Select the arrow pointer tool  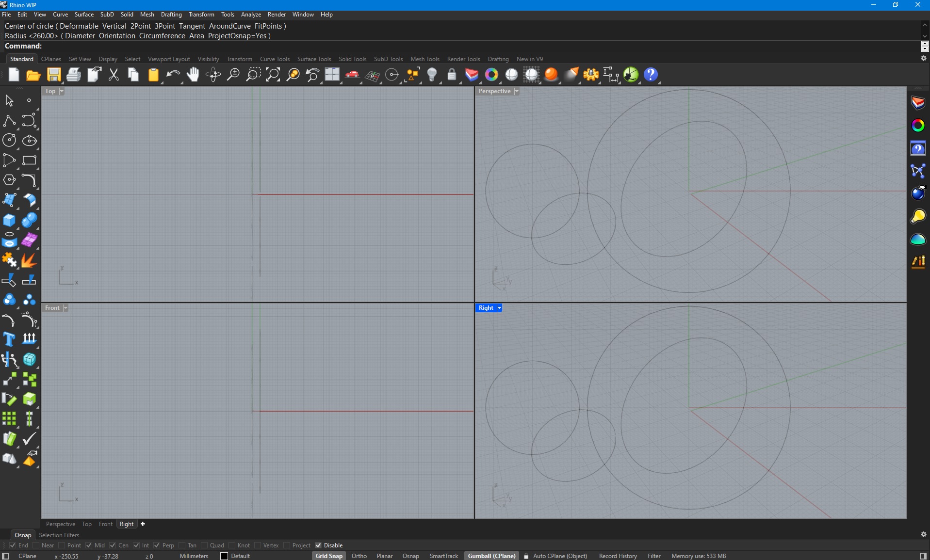[x=9, y=100]
